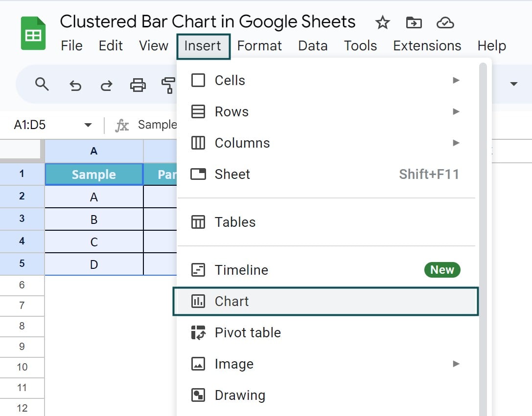
Task: Expand the Cells submenu arrow
Action: pyautogui.click(x=456, y=80)
